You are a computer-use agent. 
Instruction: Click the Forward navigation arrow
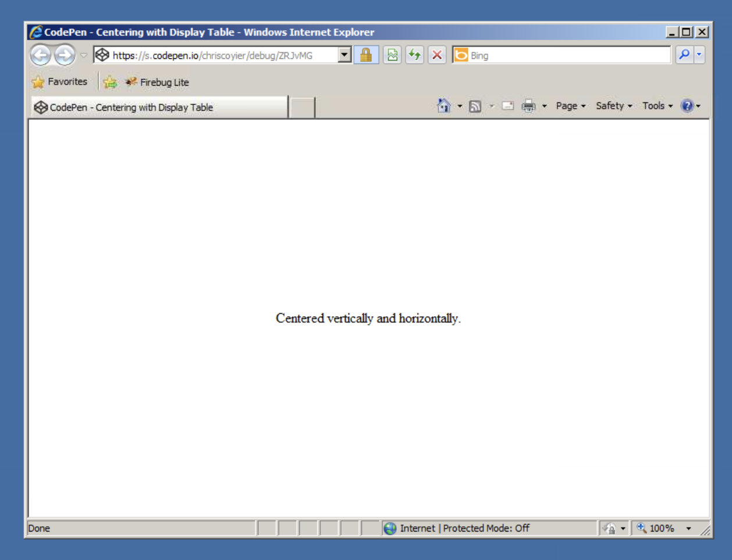65,55
